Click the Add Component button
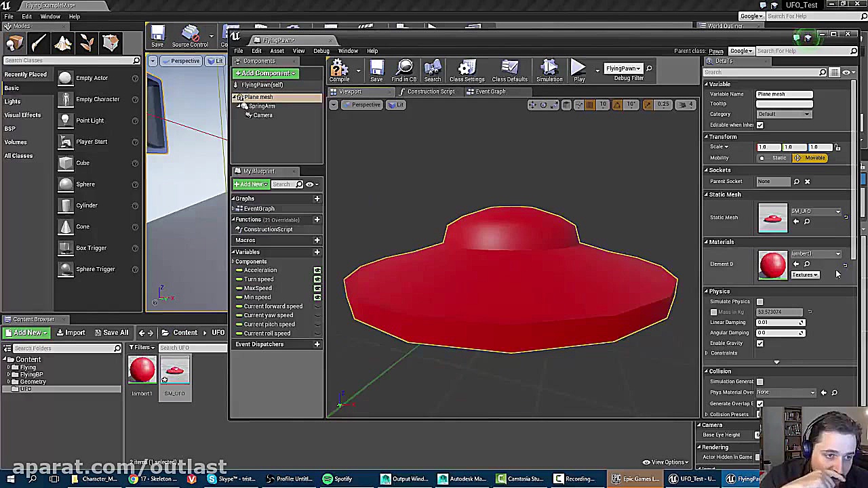Viewport: 868px width, 488px height. click(264, 73)
